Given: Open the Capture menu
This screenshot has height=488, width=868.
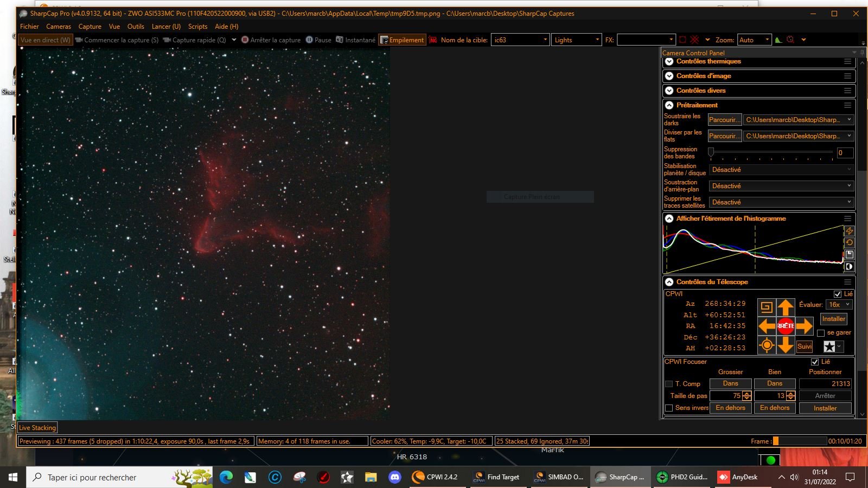Looking at the screenshot, I should (x=90, y=26).
